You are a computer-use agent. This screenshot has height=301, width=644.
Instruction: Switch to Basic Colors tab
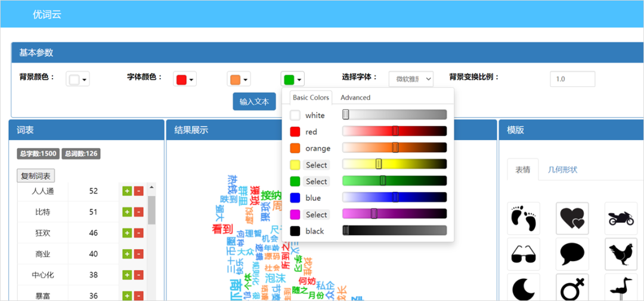coord(311,97)
